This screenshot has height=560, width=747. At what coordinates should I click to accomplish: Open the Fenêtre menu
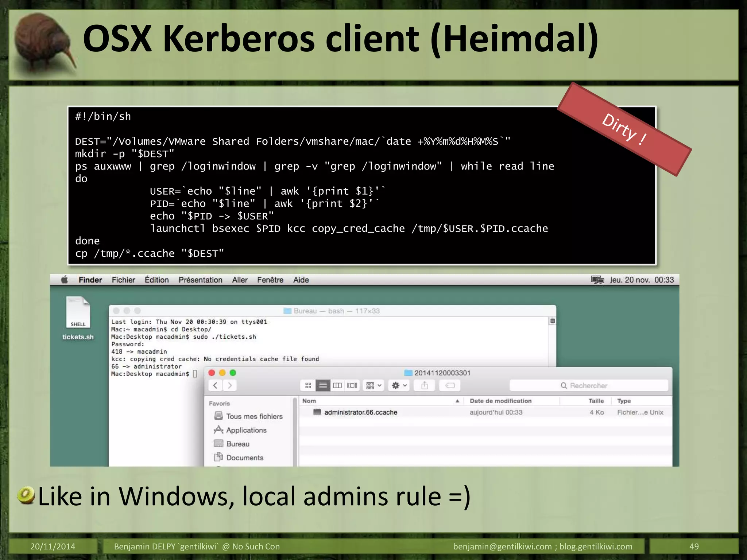(x=270, y=280)
